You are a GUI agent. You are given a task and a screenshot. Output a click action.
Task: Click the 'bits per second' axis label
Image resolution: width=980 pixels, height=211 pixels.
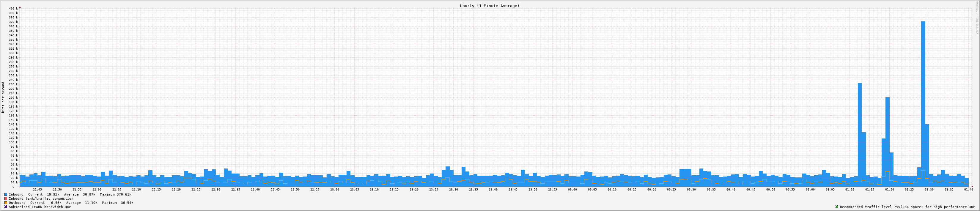click(x=4, y=97)
